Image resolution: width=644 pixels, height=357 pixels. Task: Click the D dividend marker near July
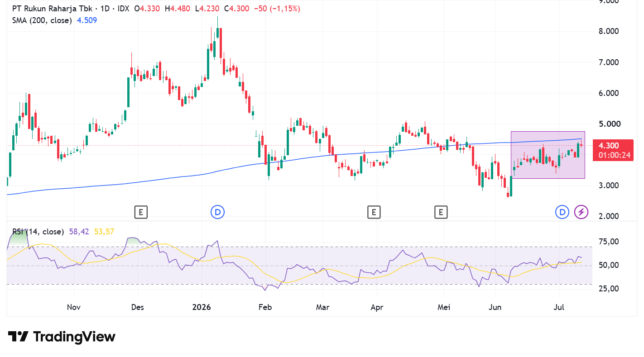point(562,212)
